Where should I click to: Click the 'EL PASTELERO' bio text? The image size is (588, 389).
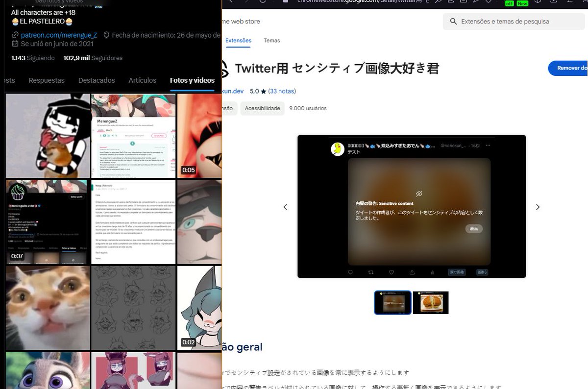pos(42,22)
